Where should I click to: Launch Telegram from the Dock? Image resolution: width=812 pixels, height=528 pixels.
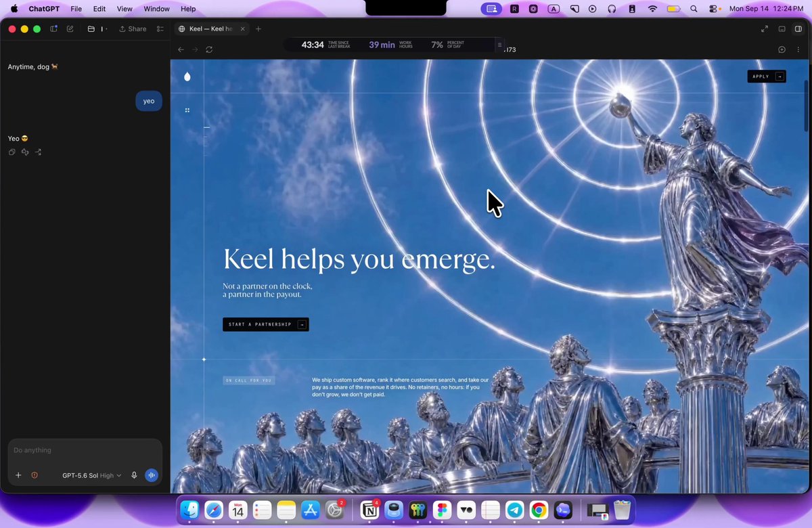coord(514,510)
